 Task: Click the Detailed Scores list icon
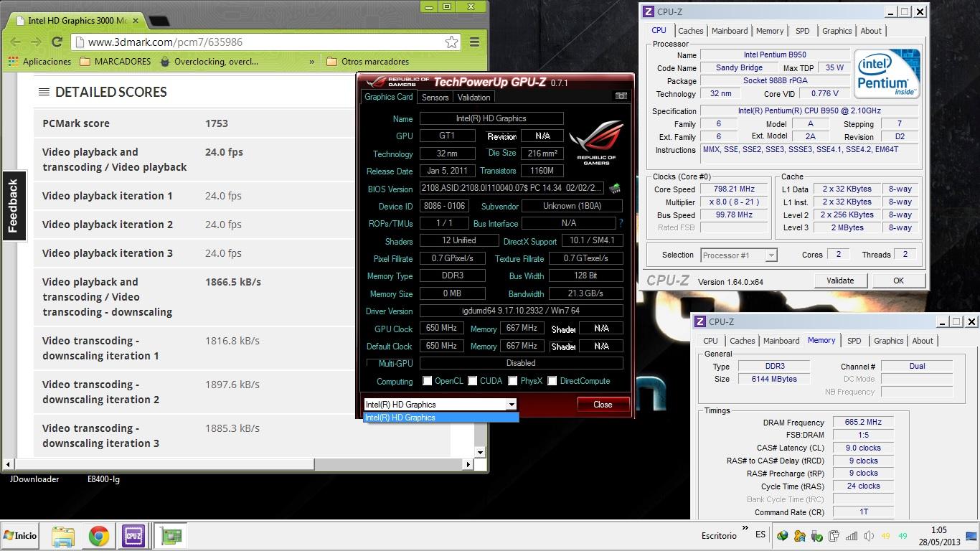click(x=44, y=92)
